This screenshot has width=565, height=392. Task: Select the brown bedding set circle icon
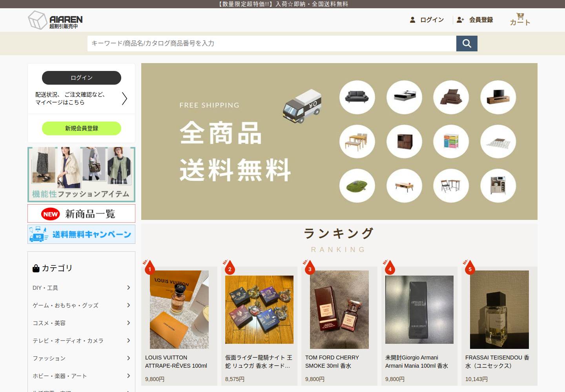pyautogui.click(x=451, y=97)
